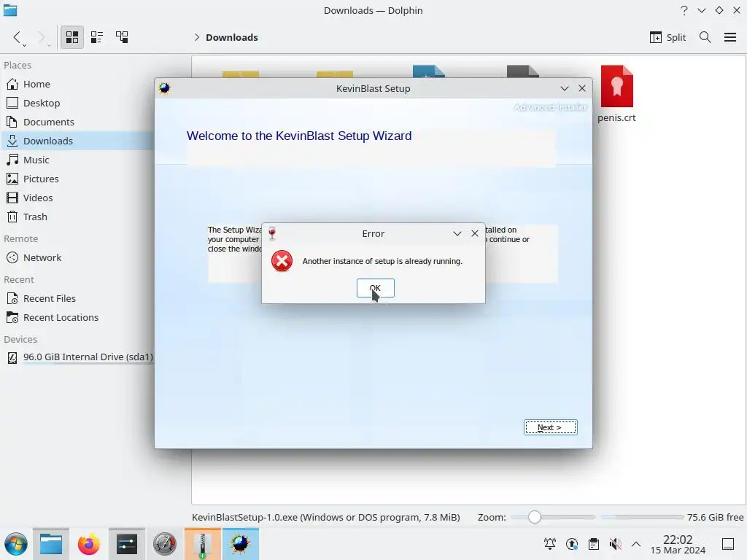Click the Show Desktop tray button
Viewport: 747px width, 560px height.
pyautogui.click(x=728, y=544)
